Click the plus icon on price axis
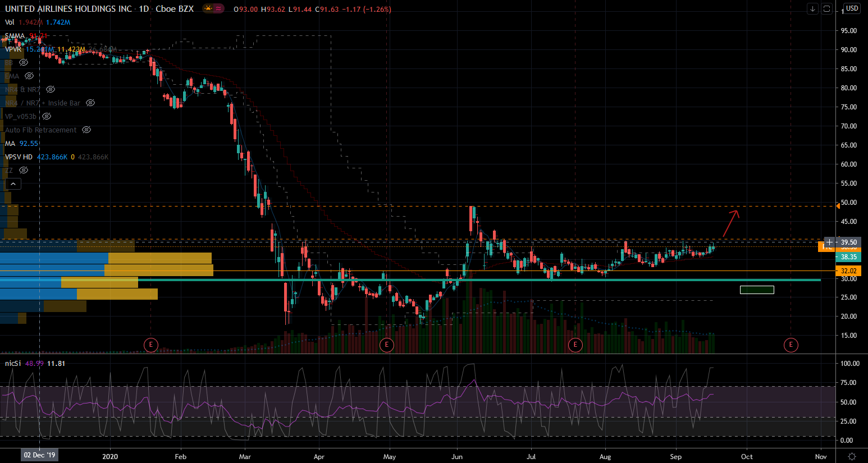Image resolution: width=868 pixels, height=463 pixels. pos(829,242)
